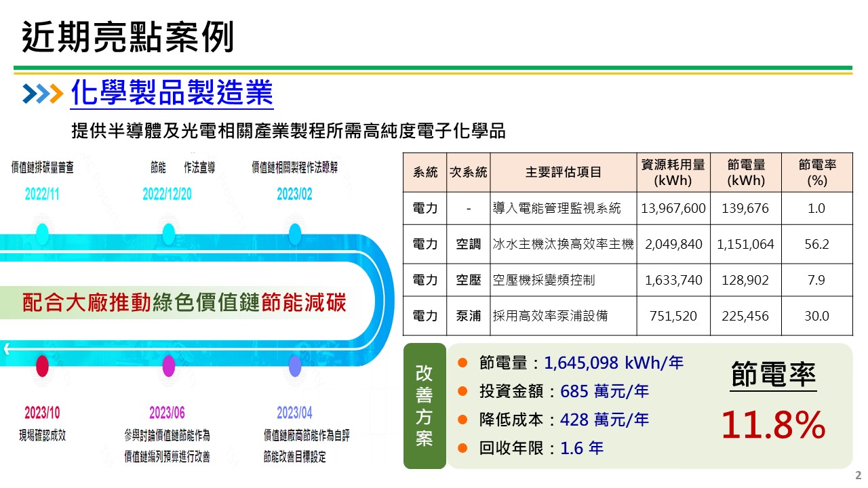
Task: Click the bullet beside 回收年限
Action: 465,448
